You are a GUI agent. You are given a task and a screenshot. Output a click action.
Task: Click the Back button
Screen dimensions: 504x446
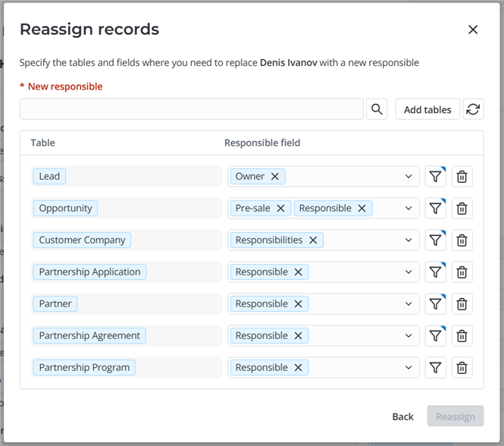coord(402,416)
